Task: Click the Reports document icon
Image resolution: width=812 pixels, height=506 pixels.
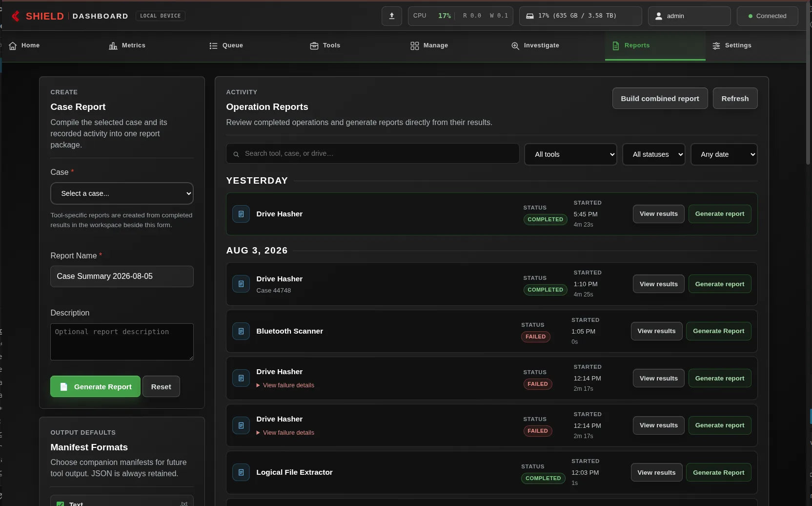Action: 616,45
